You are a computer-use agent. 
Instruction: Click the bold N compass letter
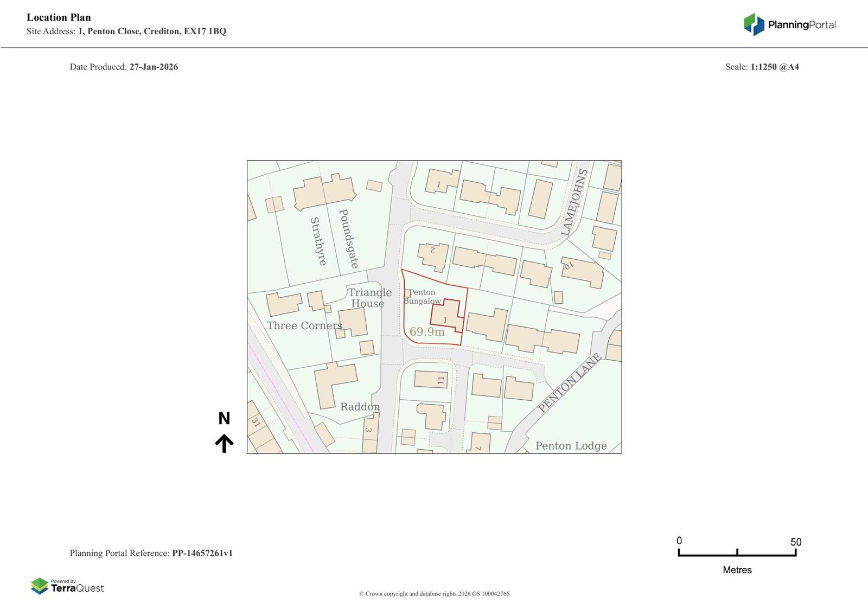[x=224, y=419]
